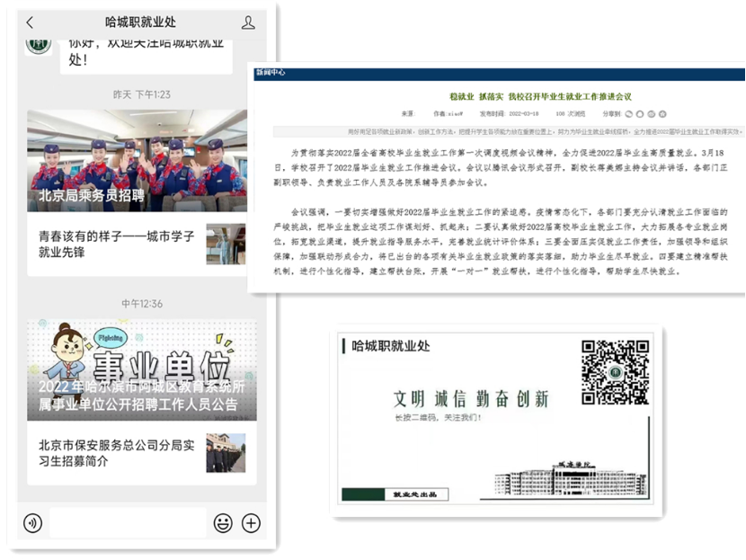Screen dimensions: 746x560
Task: Click news headline 稳就业 抓落实
Action: click(540, 96)
